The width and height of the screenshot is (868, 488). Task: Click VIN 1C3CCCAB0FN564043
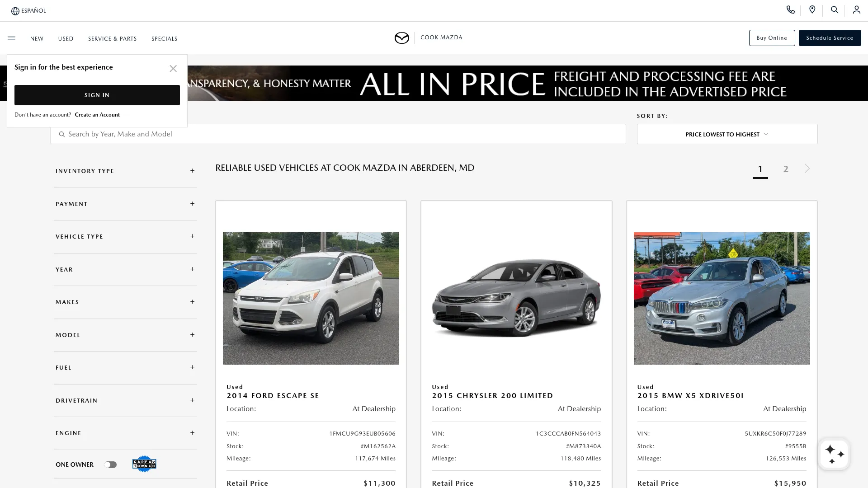[x=568, y=433]
